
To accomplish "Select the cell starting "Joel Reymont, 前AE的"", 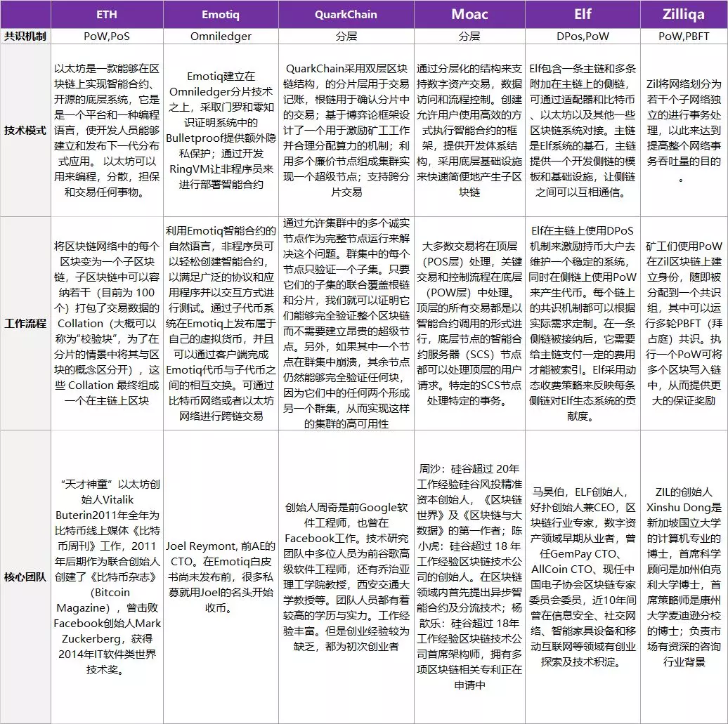I will point(221,577).
